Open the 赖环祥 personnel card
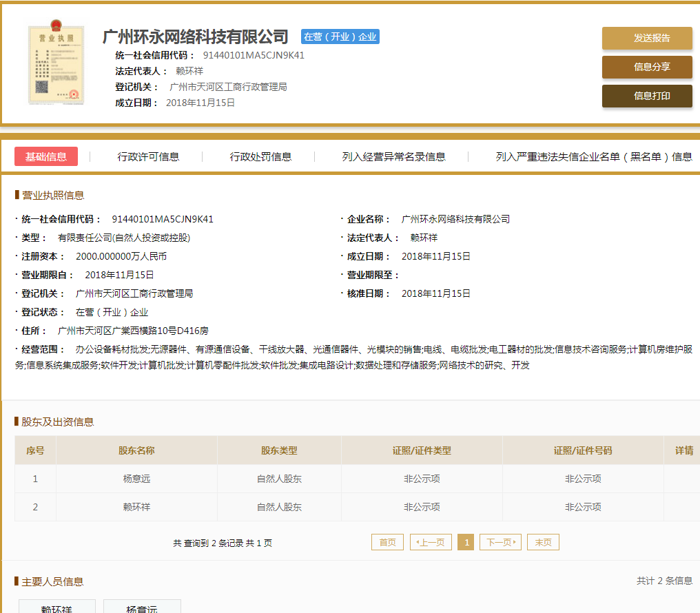Image resolution: width=700 pixels, height=613 pixels. click(x=56, y=607)
